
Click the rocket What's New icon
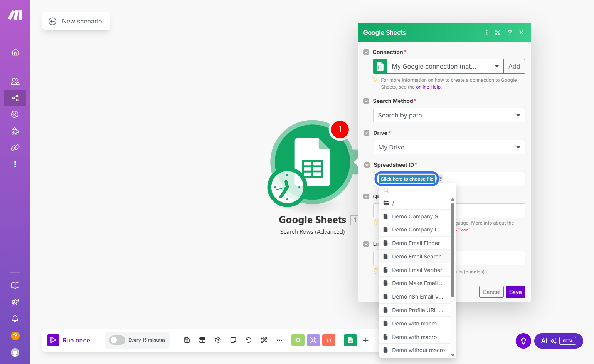[x=15, y=302]
